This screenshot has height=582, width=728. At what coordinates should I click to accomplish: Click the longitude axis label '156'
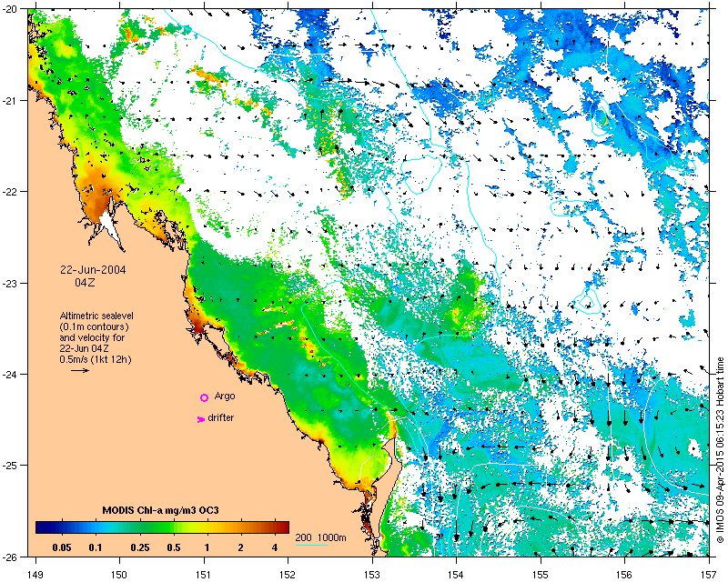click(625, 575)
